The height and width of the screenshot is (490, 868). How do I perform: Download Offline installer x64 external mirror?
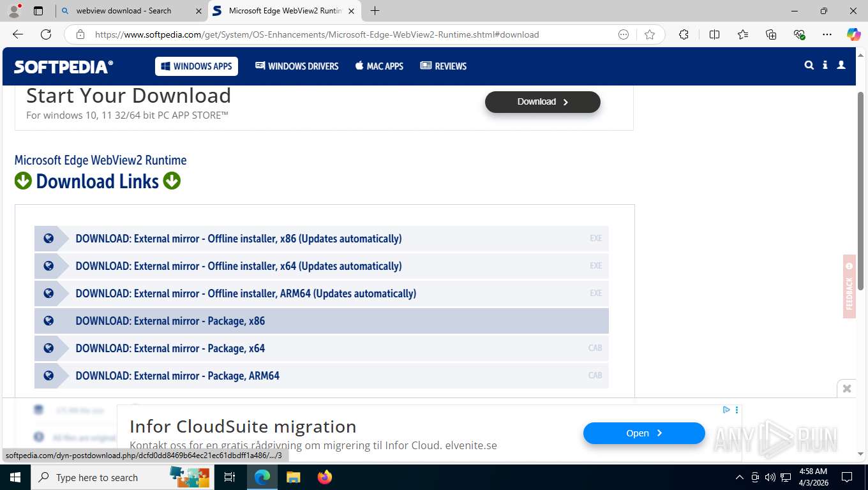click(322, 266)
